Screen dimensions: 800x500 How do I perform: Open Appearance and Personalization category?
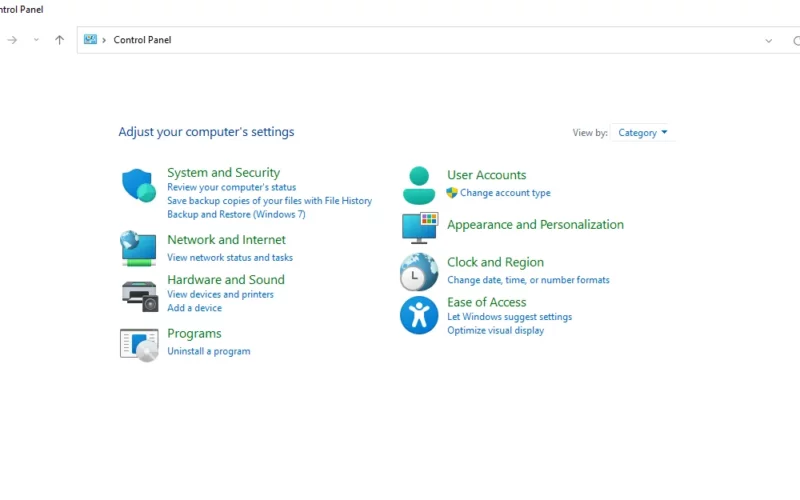(x=535, y=224)
